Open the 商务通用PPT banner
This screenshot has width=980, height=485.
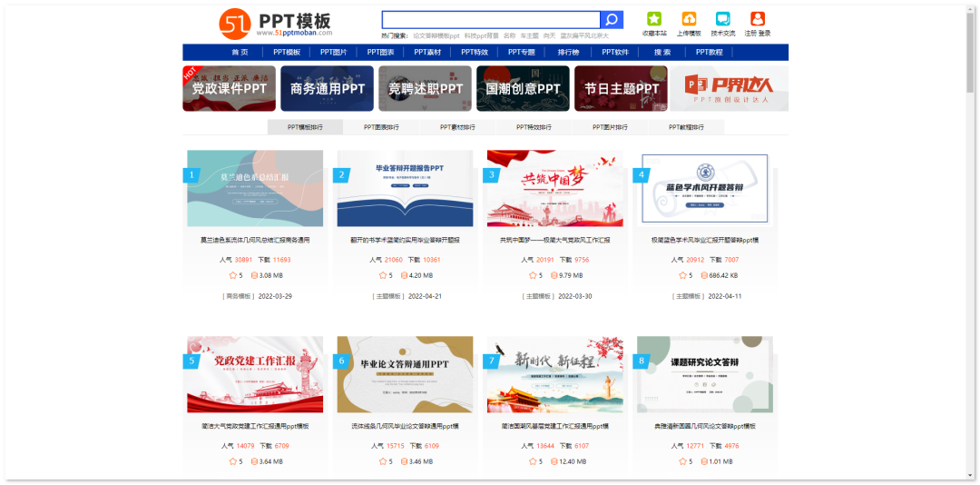[327, 88]
